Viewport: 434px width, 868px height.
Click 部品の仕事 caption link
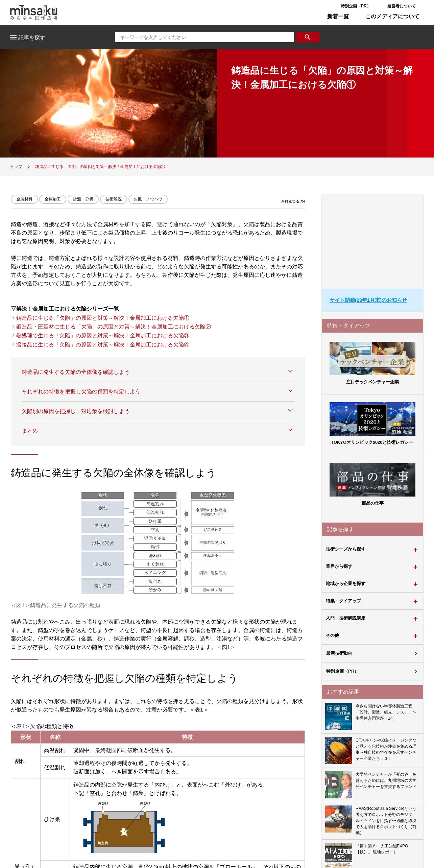pyautogui.click(x=372, y=503)
